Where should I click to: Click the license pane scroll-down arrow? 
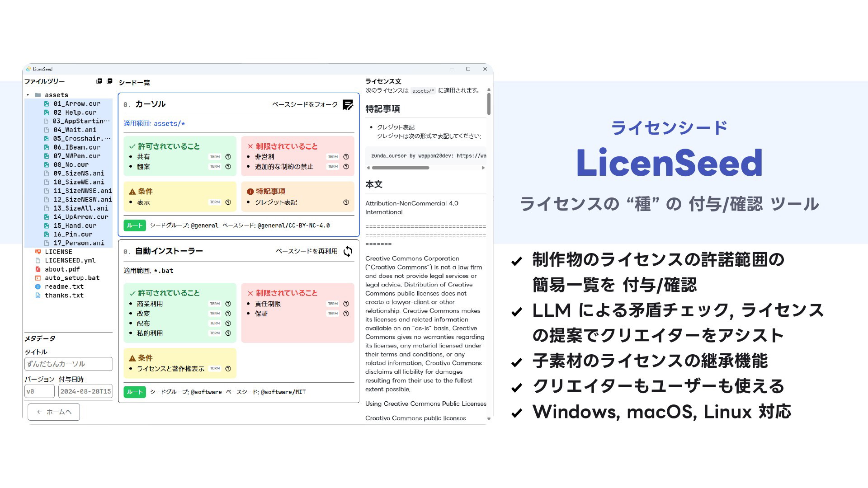[x=489, y=419]
